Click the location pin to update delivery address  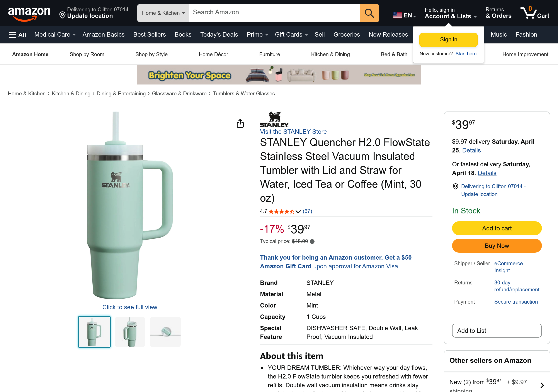pos(63,15)
